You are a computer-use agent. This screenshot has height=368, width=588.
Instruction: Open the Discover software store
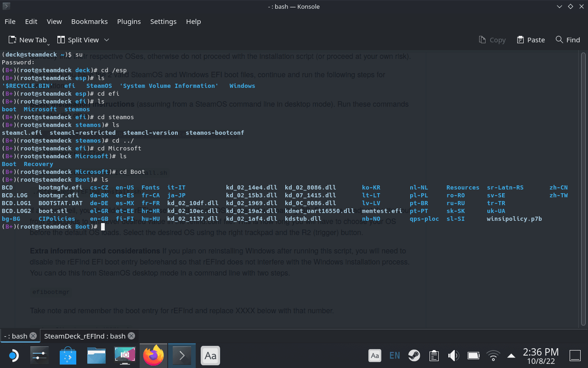tap(68, 355)
